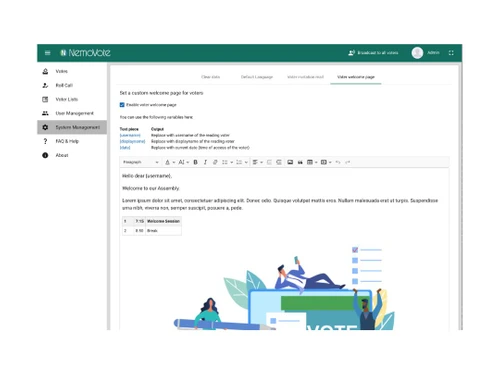Toggle italic formatting
This screenshot has width=500, height=375.
(205, 162)
